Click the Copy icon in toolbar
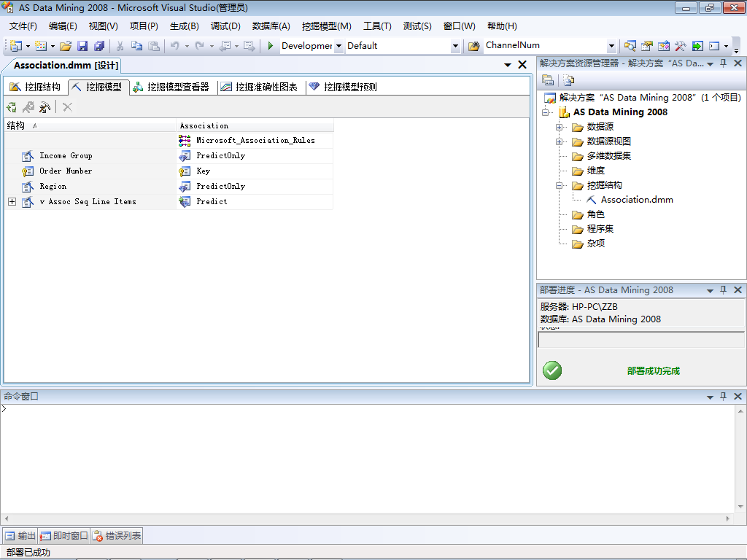The height and width of the screenshot is (560, 747). [x=136, y=46]
